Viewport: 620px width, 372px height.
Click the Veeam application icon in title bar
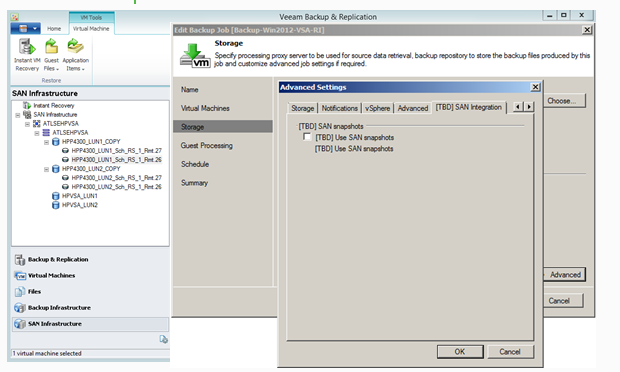[x=15, y=17]
